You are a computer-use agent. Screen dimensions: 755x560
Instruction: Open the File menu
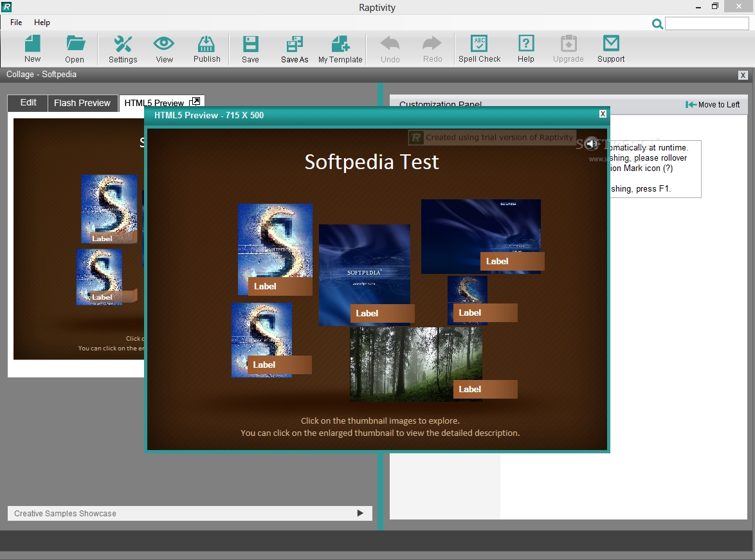[x=16, y=22]
